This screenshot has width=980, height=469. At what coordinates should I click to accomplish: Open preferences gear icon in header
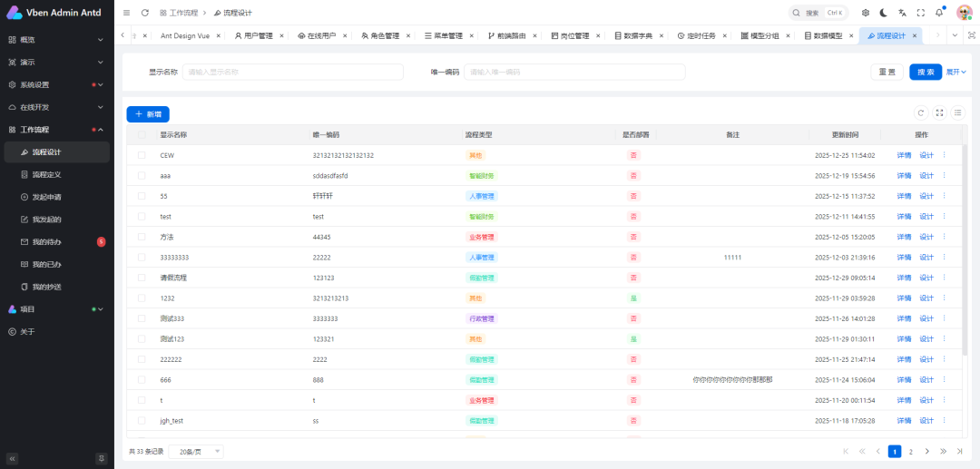click(x=865, y=13)
